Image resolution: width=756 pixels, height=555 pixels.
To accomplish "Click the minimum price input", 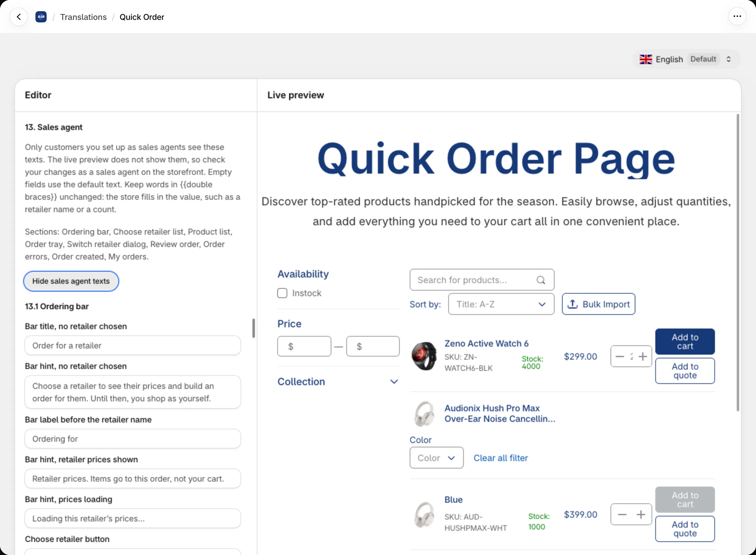I will [x=304, y=346].
